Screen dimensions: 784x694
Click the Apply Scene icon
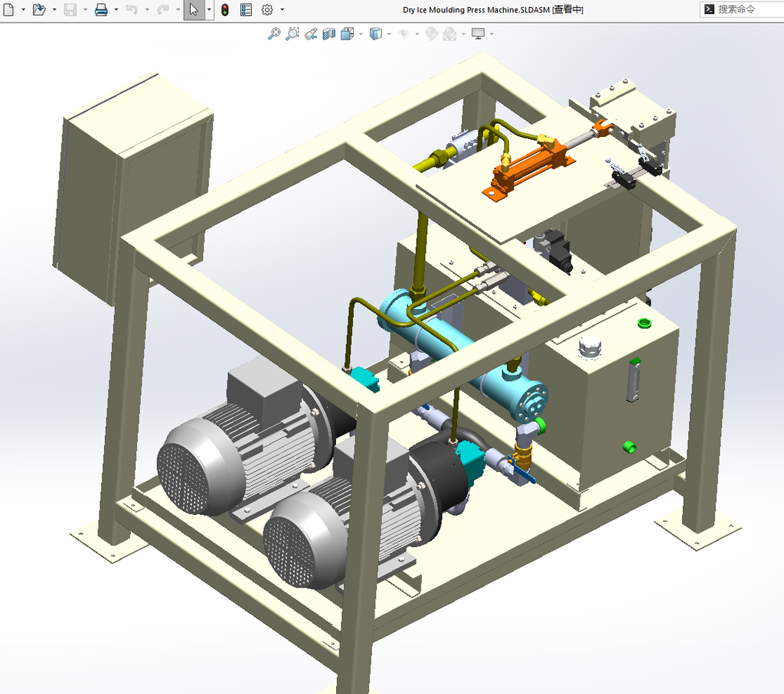[x=450, y=34]
